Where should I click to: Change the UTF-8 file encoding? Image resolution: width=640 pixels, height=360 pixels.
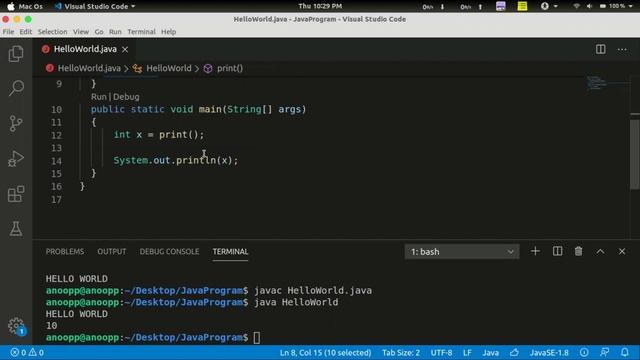click(441, 352)
